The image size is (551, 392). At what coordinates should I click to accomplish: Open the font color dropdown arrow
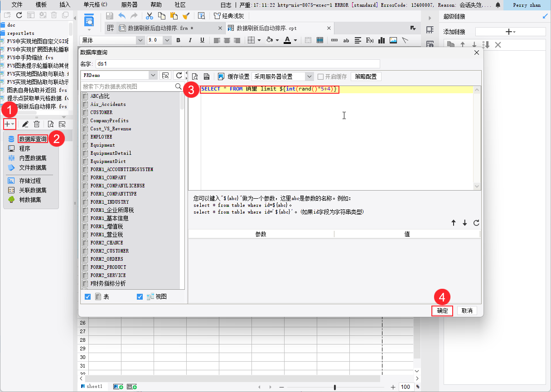pyautogui.click(x=295, y=40)
